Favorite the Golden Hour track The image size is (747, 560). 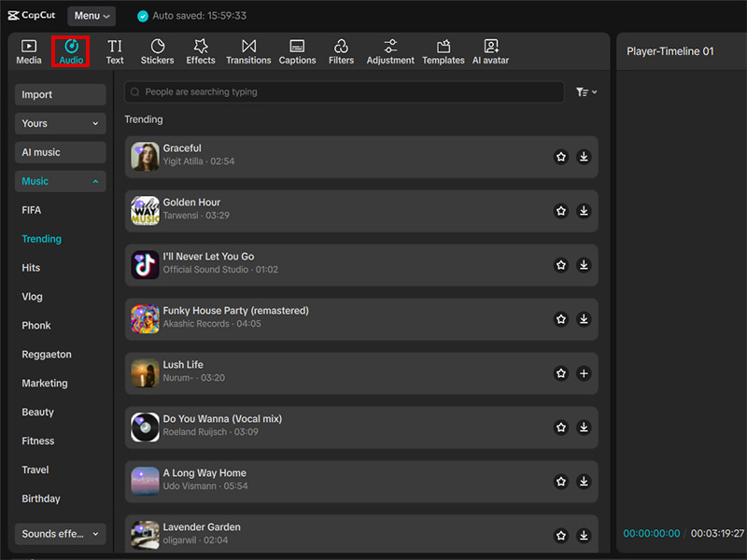[561, 211]
